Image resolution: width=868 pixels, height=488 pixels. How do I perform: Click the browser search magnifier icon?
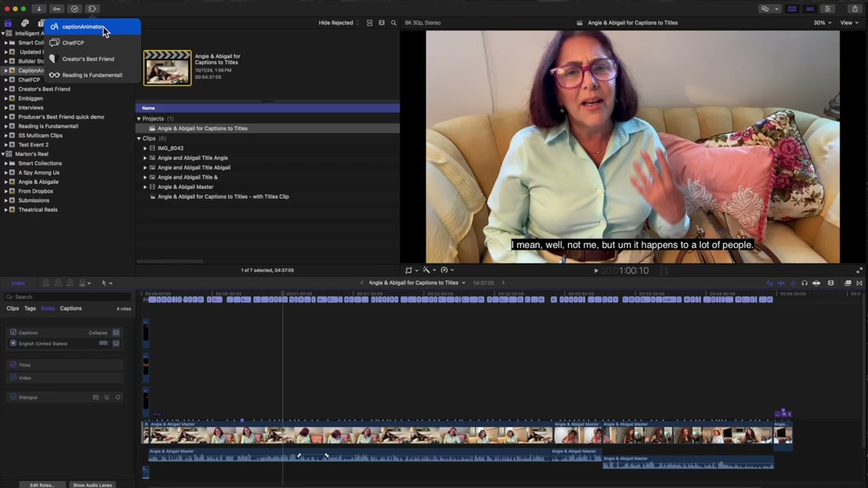click(x=393, y=23)
